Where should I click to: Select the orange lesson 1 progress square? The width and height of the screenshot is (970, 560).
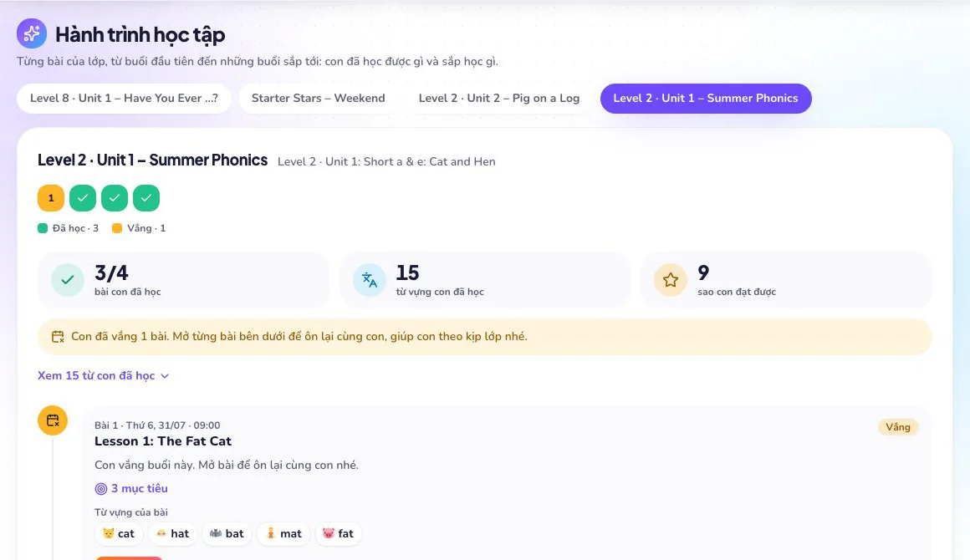[51, 198]
